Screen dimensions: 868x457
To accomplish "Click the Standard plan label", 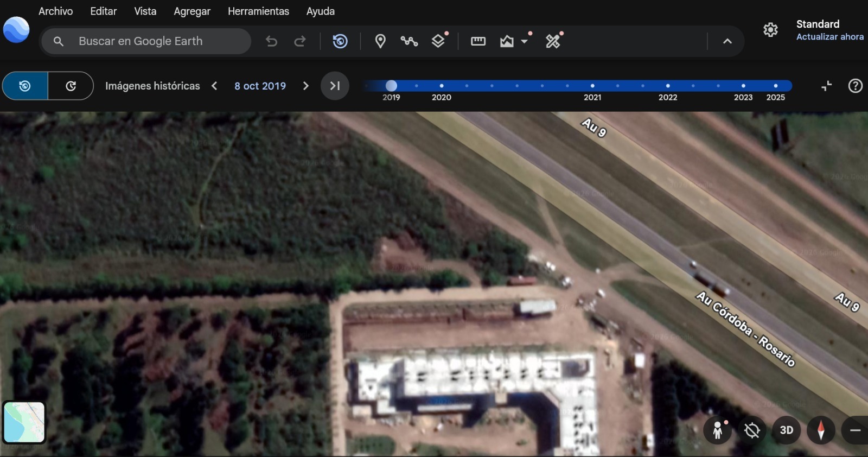I will click(x=818, y=24).
